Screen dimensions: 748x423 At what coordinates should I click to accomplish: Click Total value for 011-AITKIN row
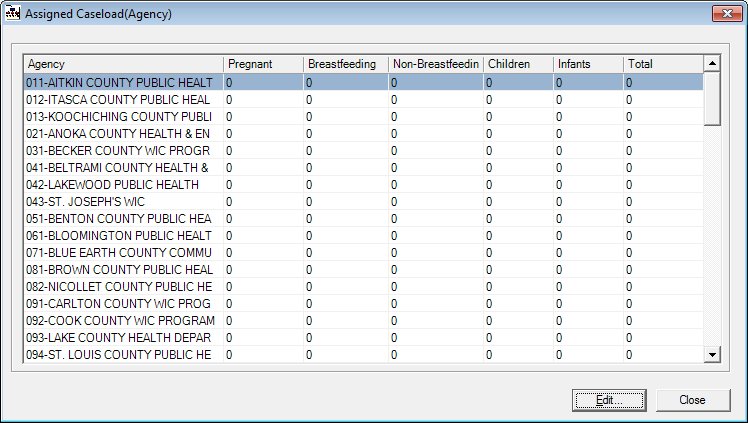pyautogui.click(x=629, y=83)
